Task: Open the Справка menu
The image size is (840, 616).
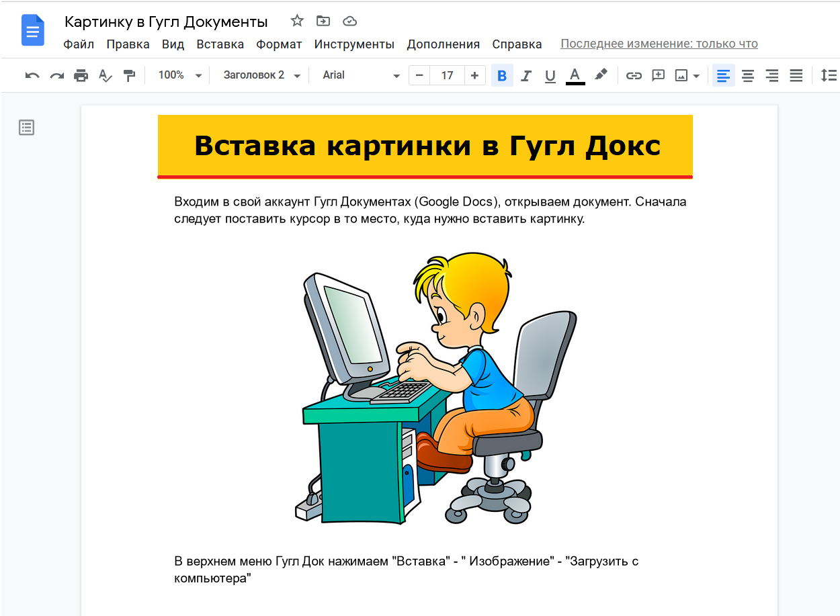Action: pyautogui.click(x=517, y=44)
